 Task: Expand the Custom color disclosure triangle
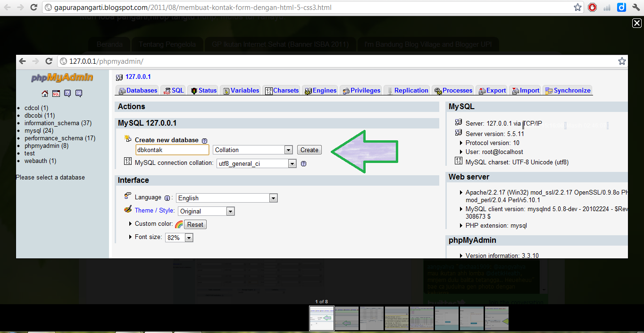[131, 223]
